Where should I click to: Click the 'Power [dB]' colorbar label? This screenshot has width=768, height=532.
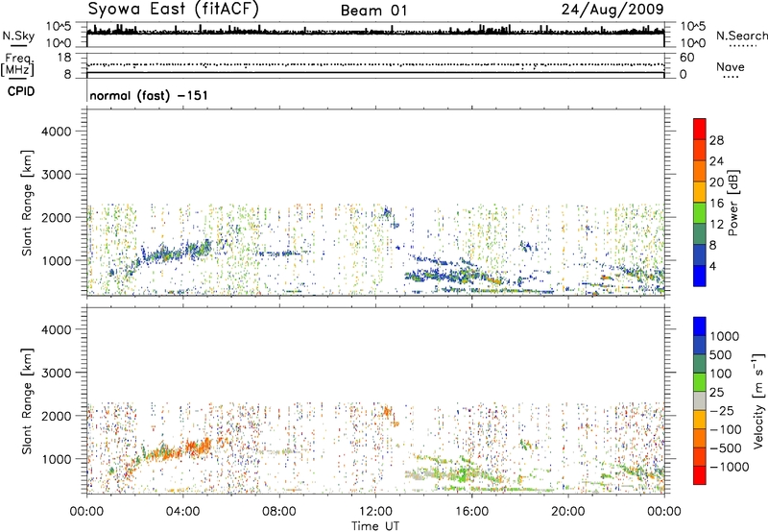click(732, 203)
